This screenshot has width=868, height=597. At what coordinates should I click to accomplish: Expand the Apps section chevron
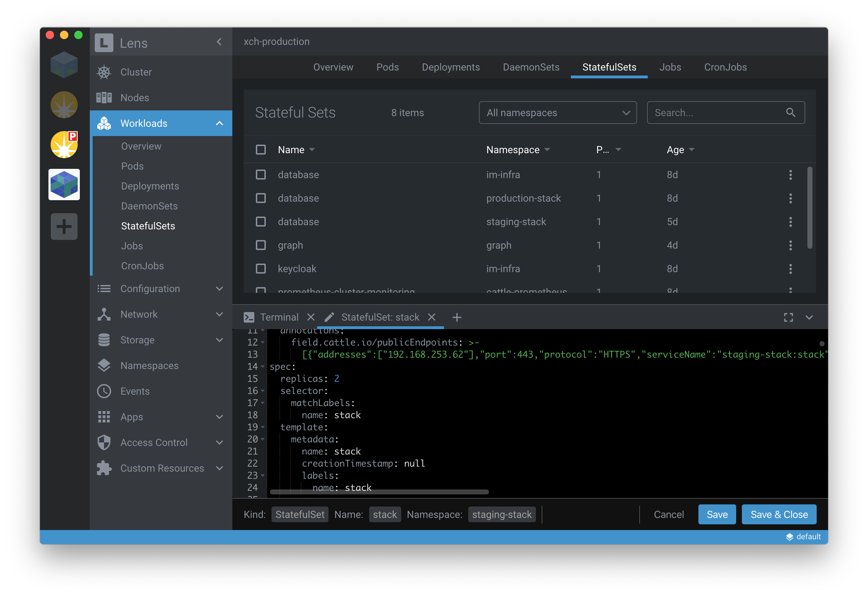pyautogui.click(x=219, y=417)
